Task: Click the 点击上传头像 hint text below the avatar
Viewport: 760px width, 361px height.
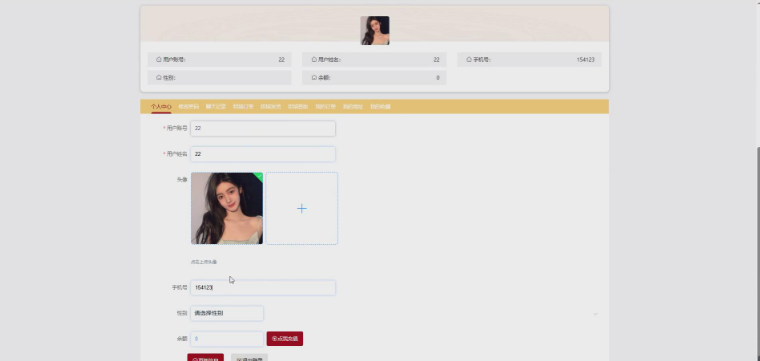Action: (204, 262)
